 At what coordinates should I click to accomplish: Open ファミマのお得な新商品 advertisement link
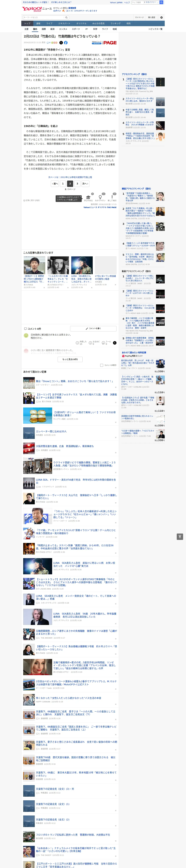84,414
